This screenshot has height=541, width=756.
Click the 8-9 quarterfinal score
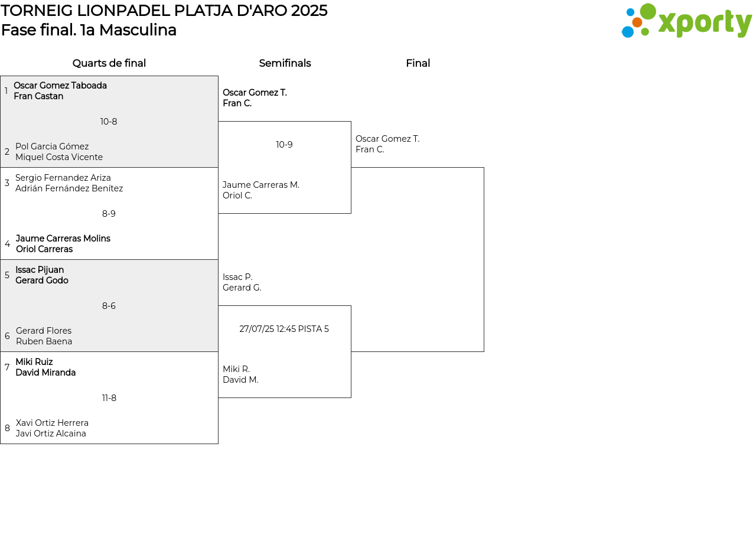click(109, 214)
